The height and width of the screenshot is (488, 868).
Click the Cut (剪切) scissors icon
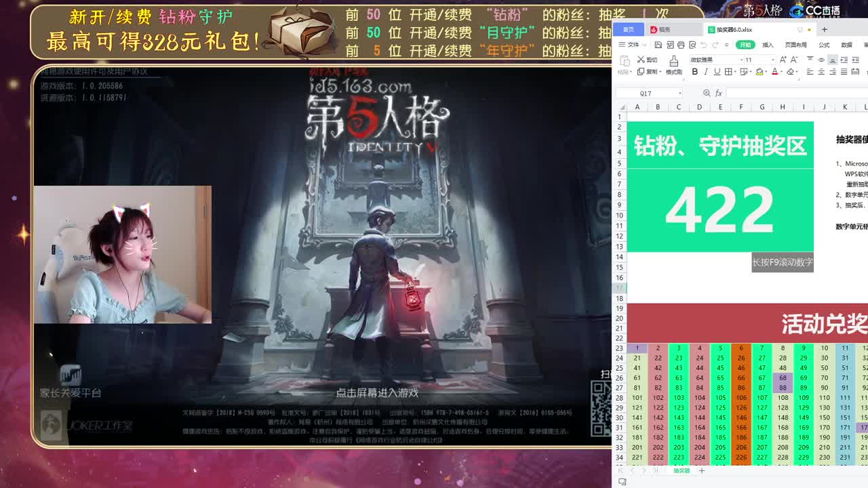pos(641,60)
